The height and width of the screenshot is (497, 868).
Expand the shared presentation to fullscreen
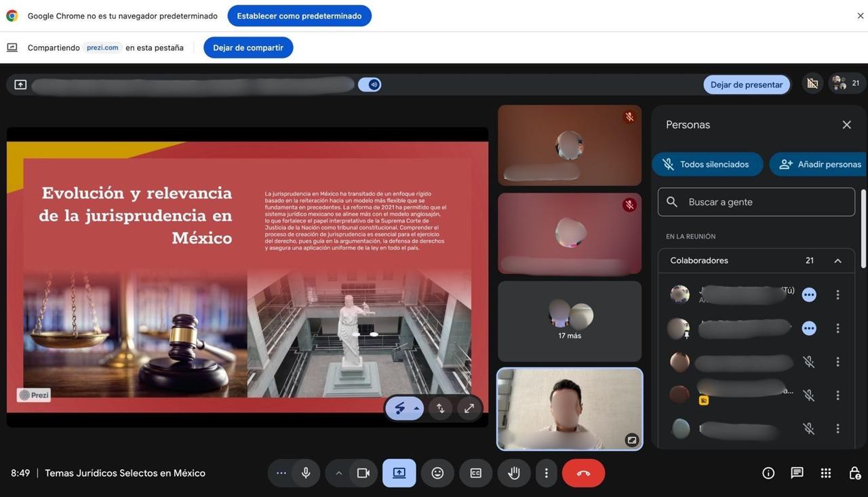[x=469, y=408]
